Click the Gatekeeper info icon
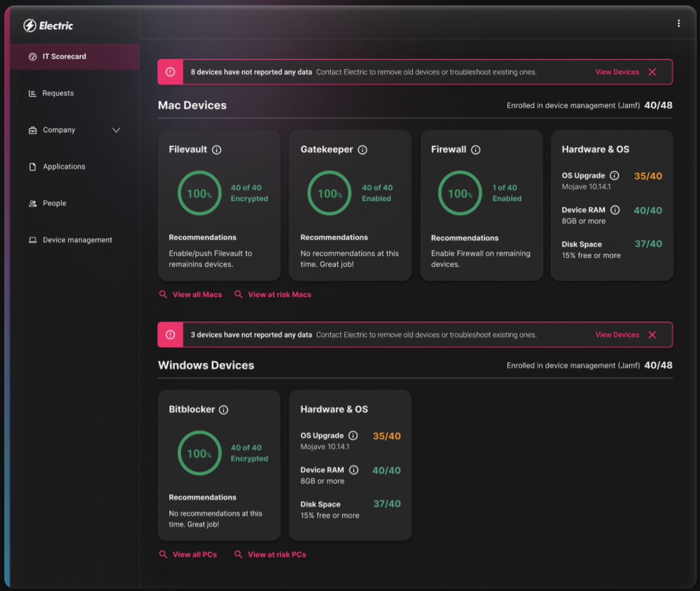This screenshot has width=700, height=591. (x=363, y=150)
